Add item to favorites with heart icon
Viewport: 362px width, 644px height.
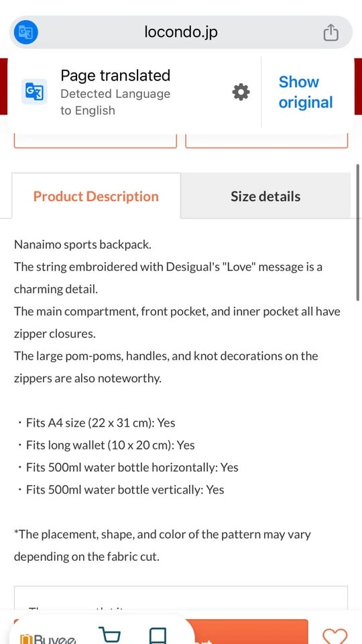click(x=335, y=636)
